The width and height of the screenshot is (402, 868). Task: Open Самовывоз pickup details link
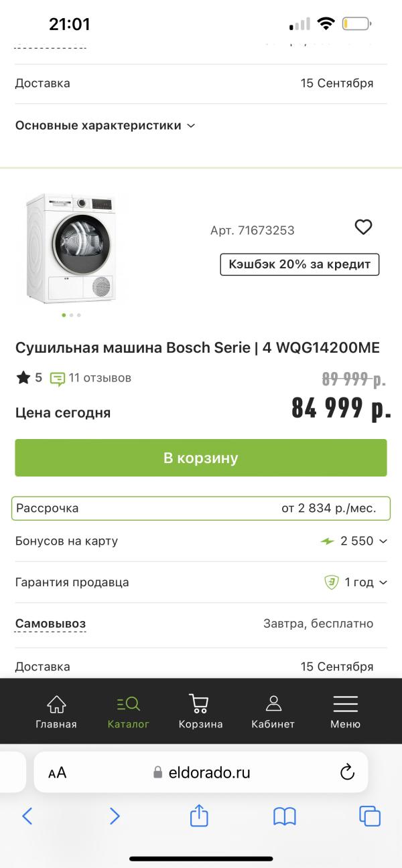(50, 624)
